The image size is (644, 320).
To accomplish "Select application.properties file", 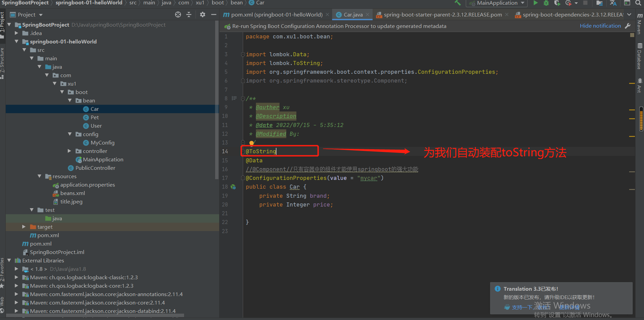I will [88, 185].
